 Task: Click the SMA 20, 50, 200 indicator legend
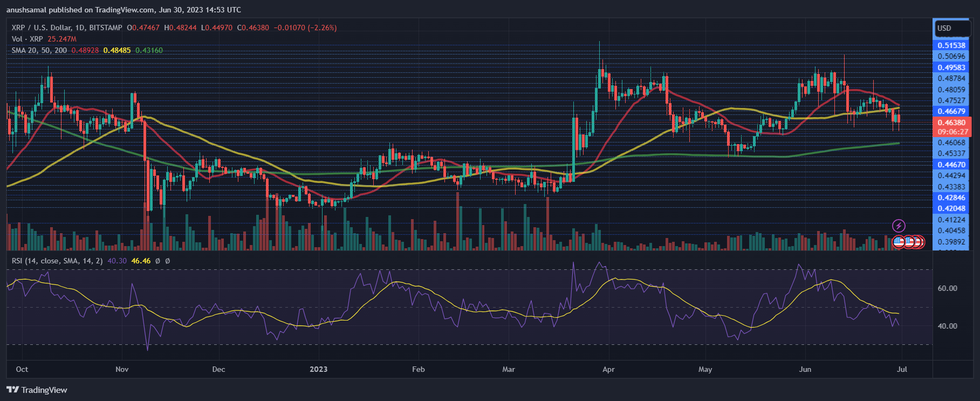point(39,50)
